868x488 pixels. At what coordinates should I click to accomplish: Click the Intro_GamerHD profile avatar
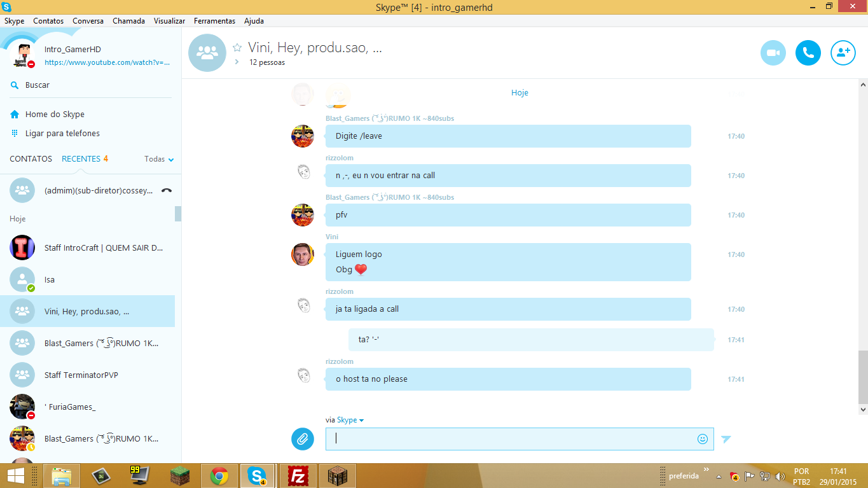pyautogui.click(x=22, y=55)
